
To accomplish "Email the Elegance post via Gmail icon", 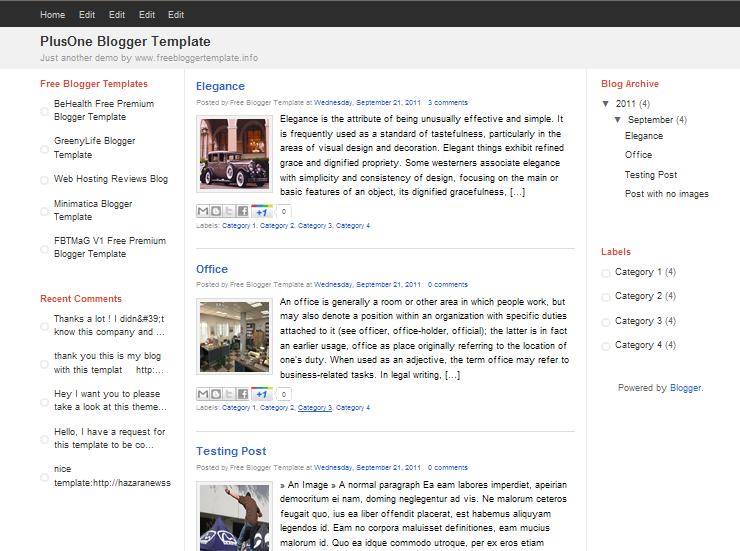I will pyautogui.click(x=202, y=211).
